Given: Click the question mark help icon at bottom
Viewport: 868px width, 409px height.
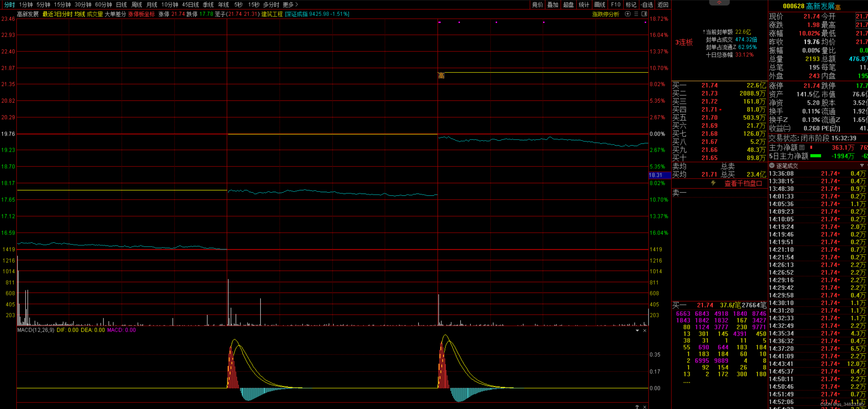Looking at the screenshot, I should pos(637,407).
